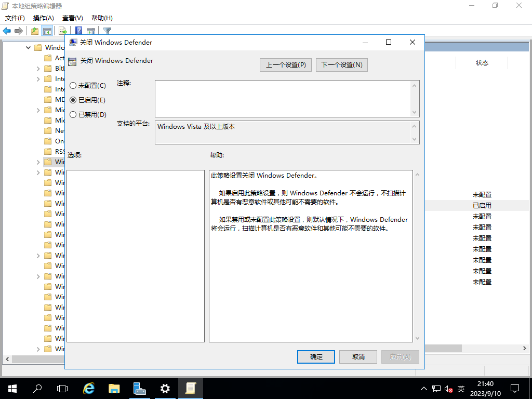
Task: Click the dialog title bar system icon
Action: click(x=73, y=43)
